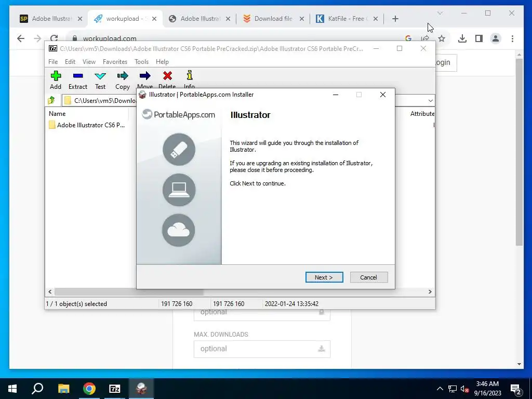Viewport: 532px width, 399px height.
Task: Click the cloud icon in installer sidebar
Action: tap(179, 230)
